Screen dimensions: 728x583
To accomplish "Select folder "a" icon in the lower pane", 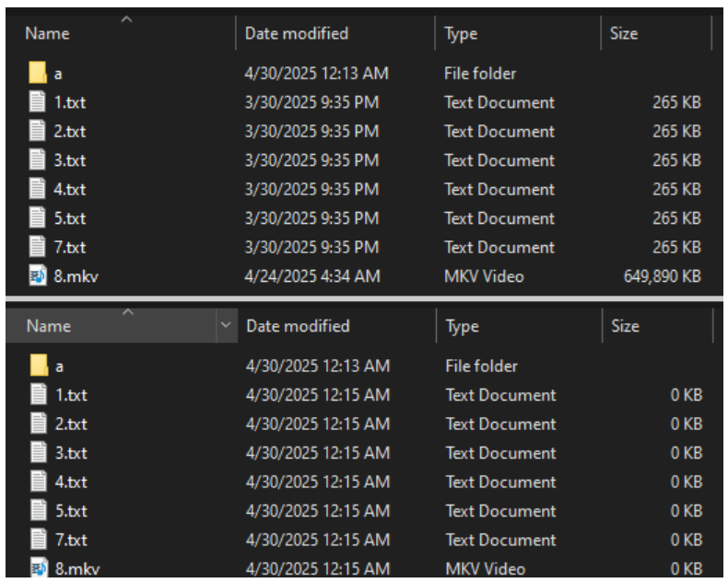I will coord(39,367).
